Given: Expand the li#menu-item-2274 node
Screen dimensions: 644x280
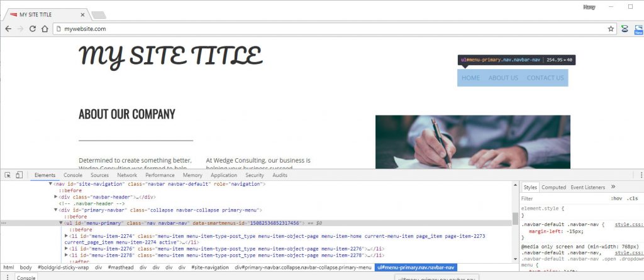Looking at the screenshot, I should (x=66, y=236).
